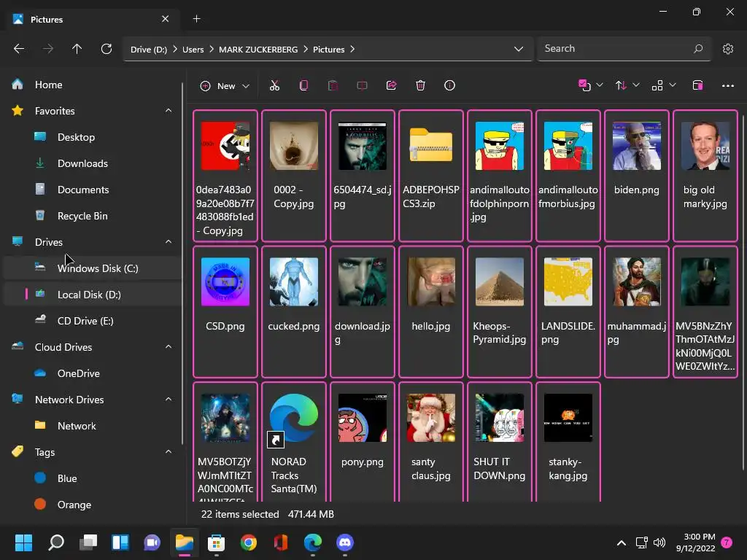Expand the address bar history dropdown

point(519,49)
